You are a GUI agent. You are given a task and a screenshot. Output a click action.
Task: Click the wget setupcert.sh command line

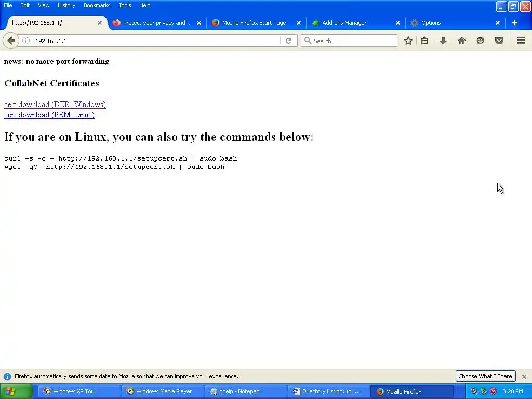point(114,167)
